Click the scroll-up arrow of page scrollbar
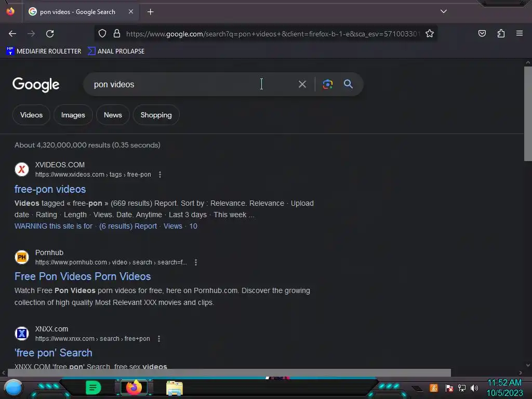Image resolution: width=532 pixels, height=399 pixels. [x=528, y=62]
